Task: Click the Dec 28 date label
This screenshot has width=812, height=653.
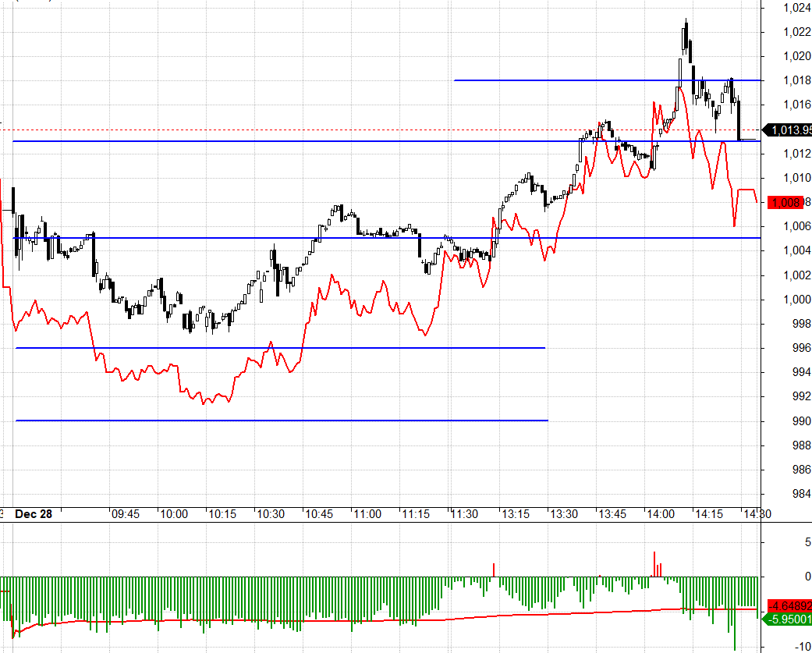Action: (x=34, y=514)
